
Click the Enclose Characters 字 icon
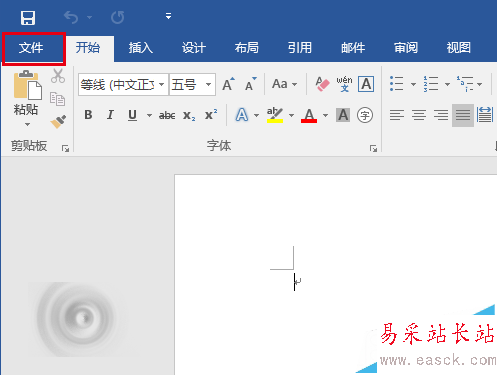(x=365, y=115)
